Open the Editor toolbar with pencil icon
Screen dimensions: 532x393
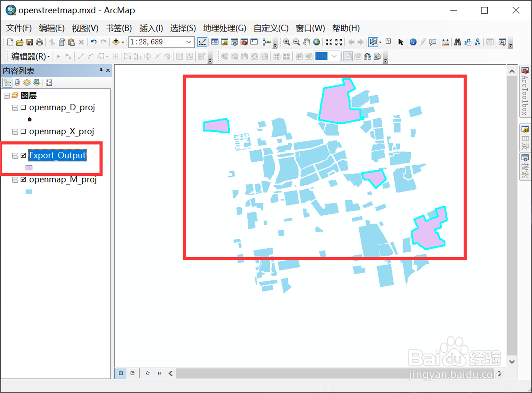202,42
